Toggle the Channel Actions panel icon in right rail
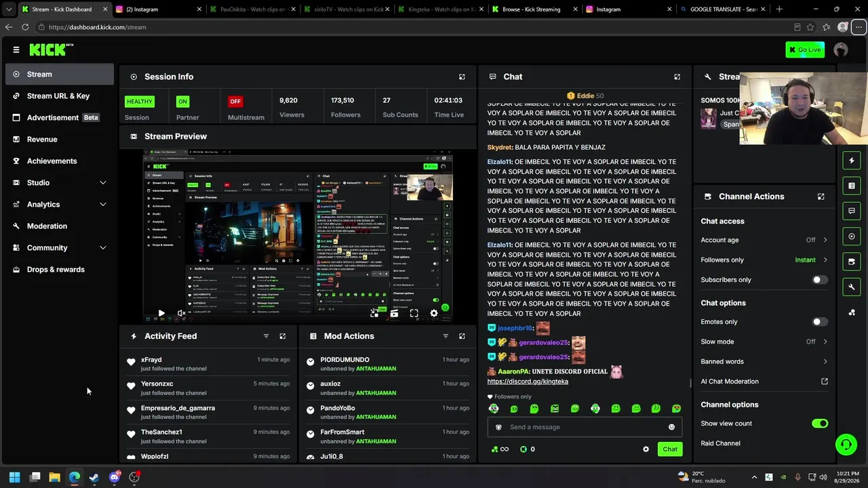The image size is (868, 488). [852, 262]
